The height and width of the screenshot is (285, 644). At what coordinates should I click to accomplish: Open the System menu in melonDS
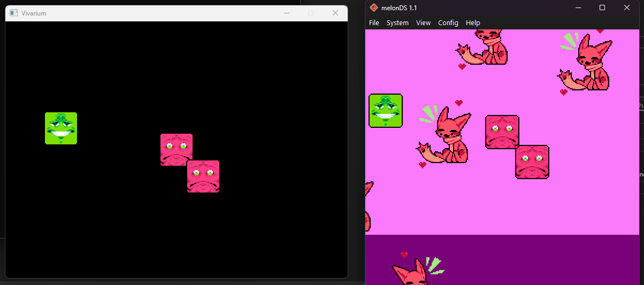pyautogui.click(x=397, y=22)
